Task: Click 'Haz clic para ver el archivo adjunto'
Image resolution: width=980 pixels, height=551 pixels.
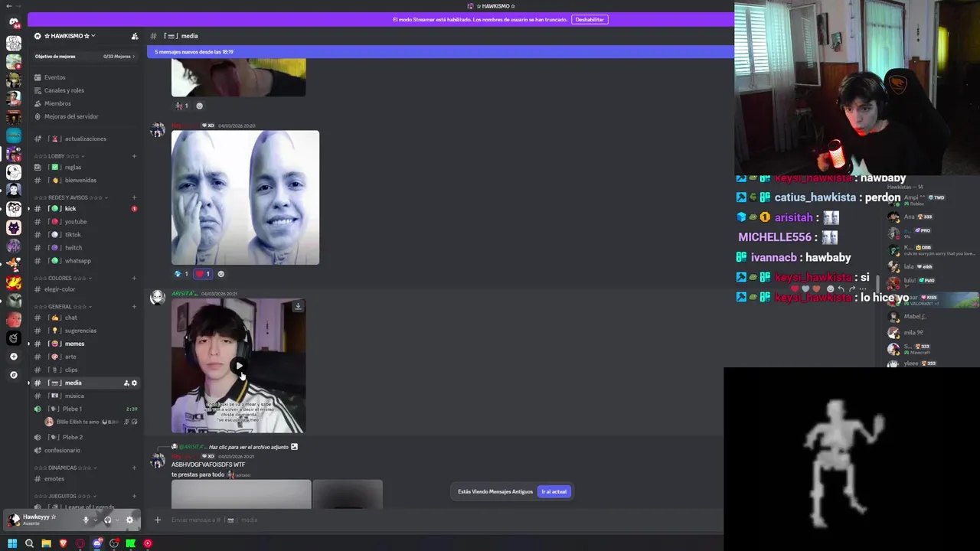Action: [248, 447]
